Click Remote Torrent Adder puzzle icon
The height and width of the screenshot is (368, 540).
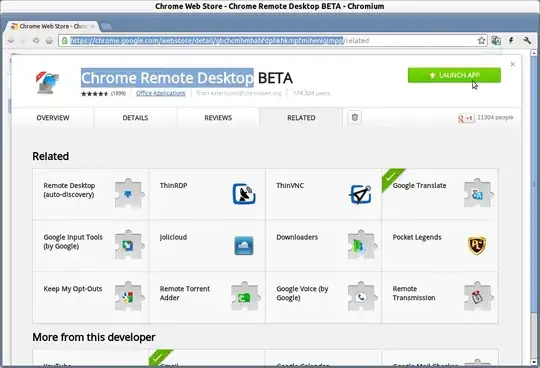245,297
